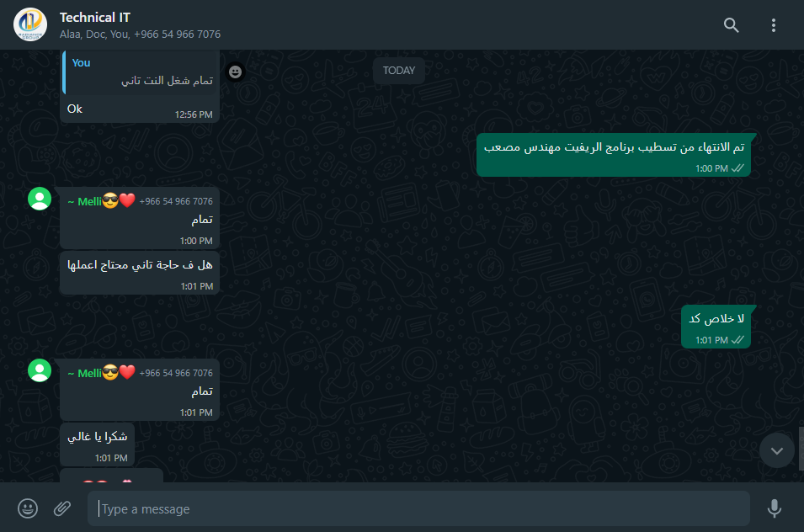
Task: Select the +966 54 966 7076 number at 1:00 PM
Action: tap(176, 201)
